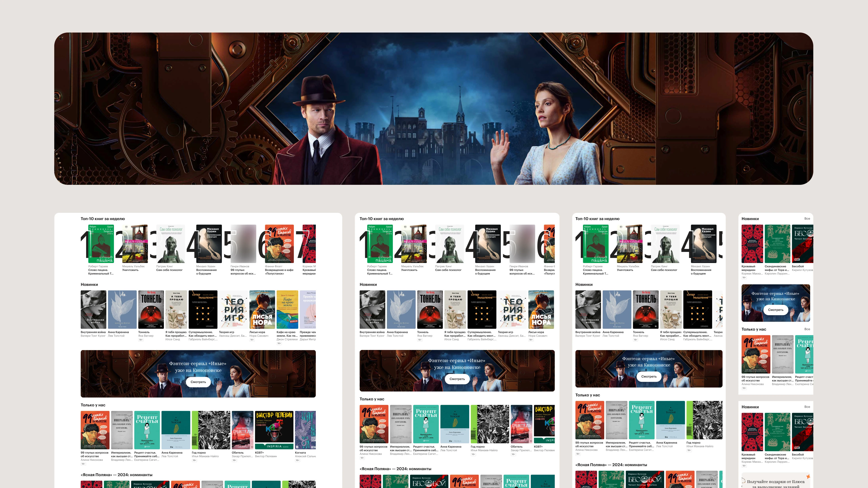Click Новинки heading in third panel
868x488 pixels.
(584, 285)
